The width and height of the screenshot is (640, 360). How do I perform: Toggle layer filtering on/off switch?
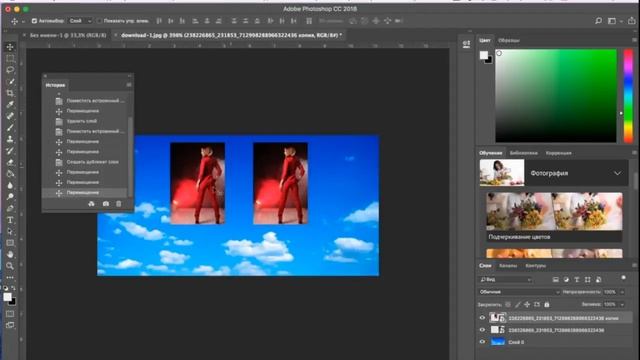coord(623,278)
